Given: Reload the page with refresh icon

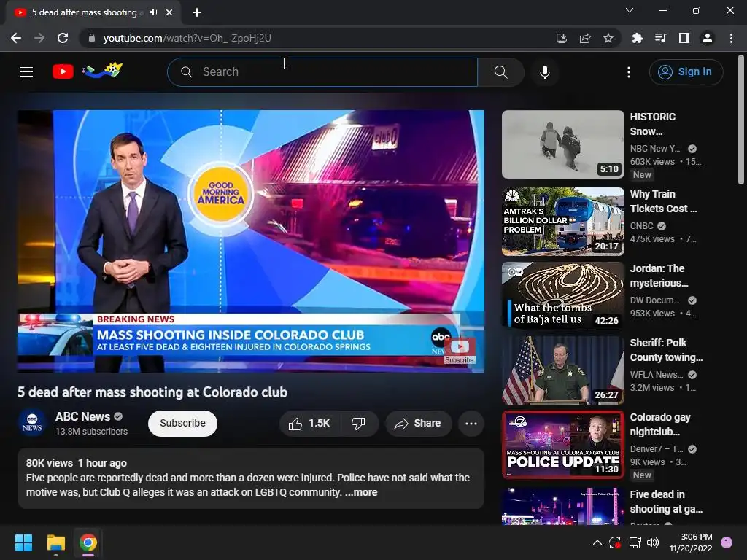Looking at the screenshot, I should pos(63,38).
